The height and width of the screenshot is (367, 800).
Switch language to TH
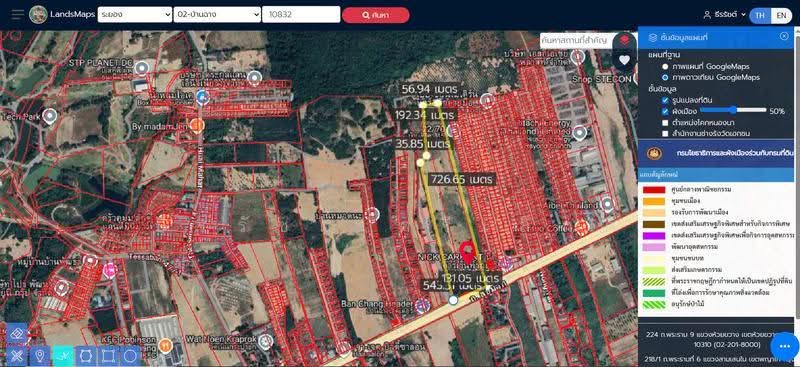point(760,15)
